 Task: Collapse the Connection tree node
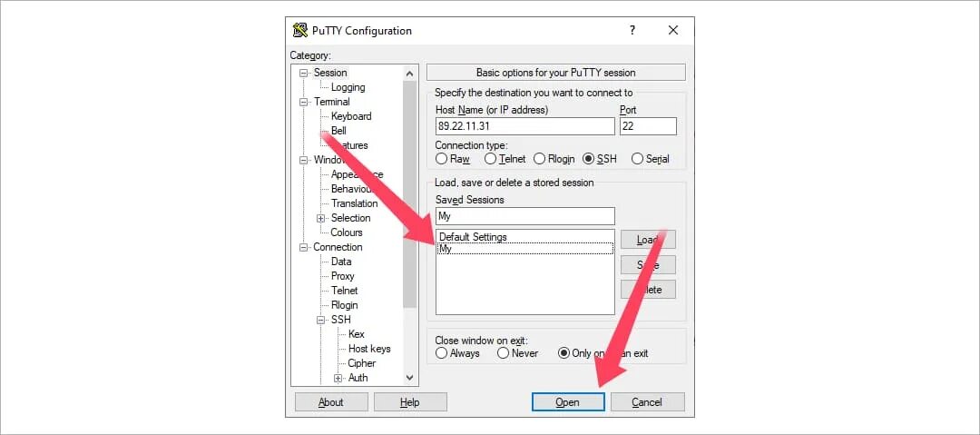(304, 247)
